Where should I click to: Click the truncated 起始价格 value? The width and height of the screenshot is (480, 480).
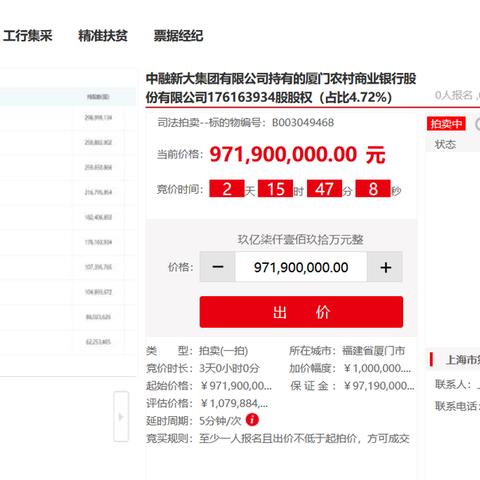[x=236, y=386]
